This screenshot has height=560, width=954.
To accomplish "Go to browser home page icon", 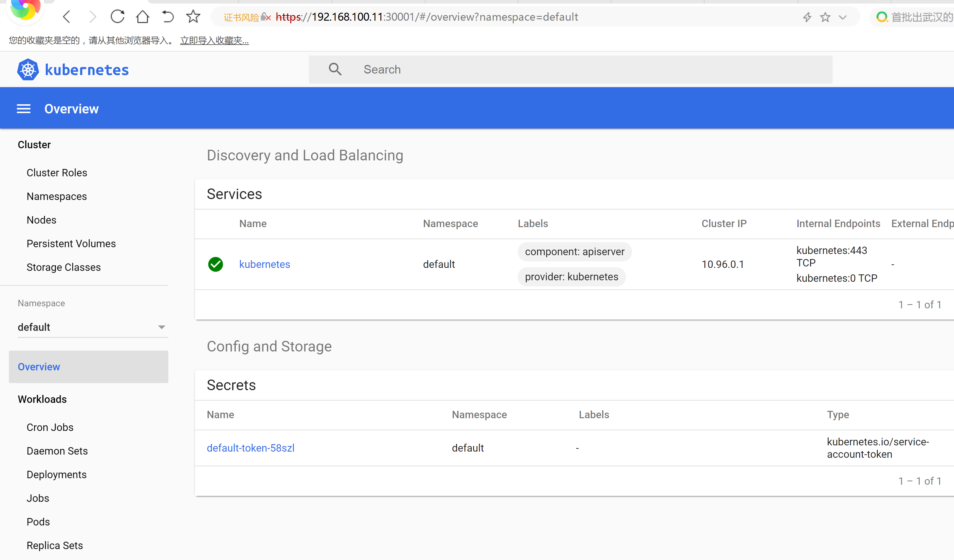I will click(143, 17).
